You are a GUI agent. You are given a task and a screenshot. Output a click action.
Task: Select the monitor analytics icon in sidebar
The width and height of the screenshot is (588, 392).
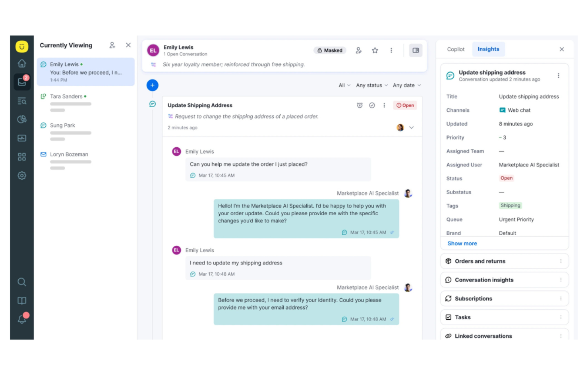[x=22, y=138]
